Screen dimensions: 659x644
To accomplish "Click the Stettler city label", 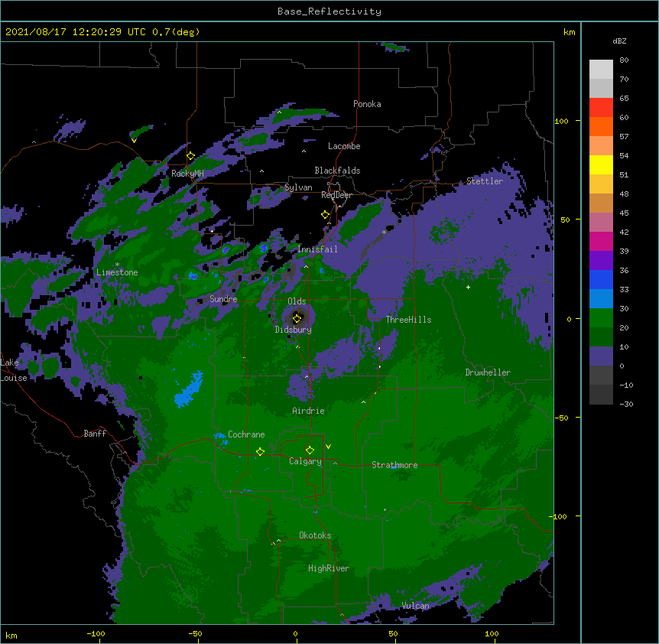I will [x=484, y=181].
